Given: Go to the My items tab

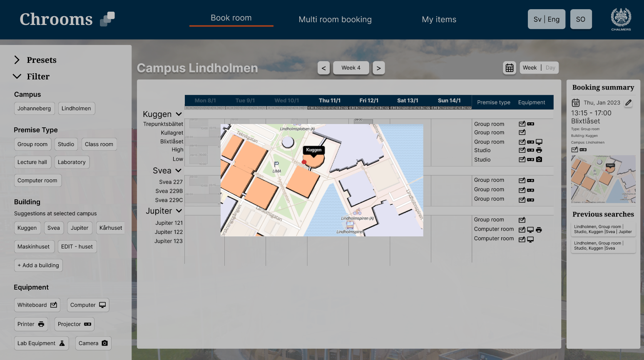Looking at the screenshot, I should 439,20.
